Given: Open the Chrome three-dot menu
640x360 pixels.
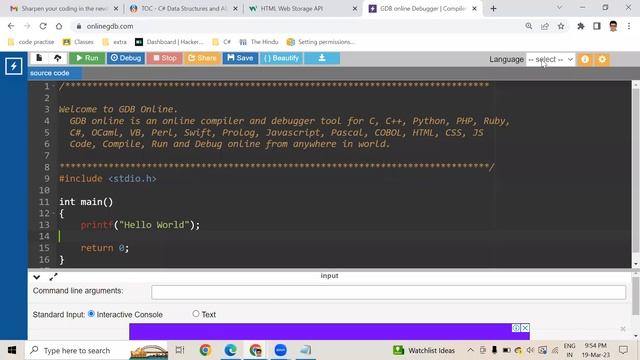Looking at the screenshot, I should point(629,26).
